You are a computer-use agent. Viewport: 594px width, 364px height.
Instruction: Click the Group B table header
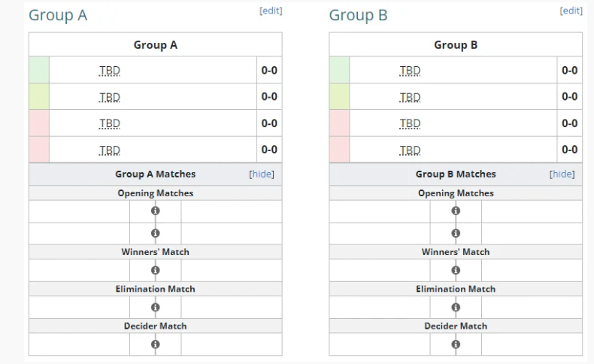coord(456,45)
